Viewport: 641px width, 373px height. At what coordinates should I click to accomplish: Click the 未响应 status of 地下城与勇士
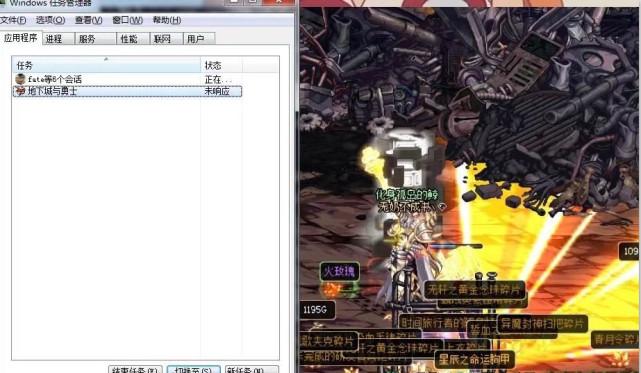point(217,91)
